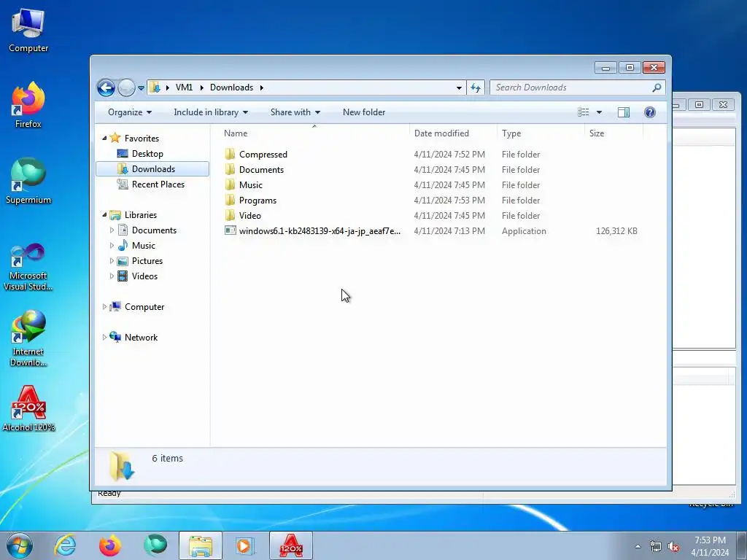Open the Start menu orb
The width and height of the screenshot is (747, 560).
point(20,545)
